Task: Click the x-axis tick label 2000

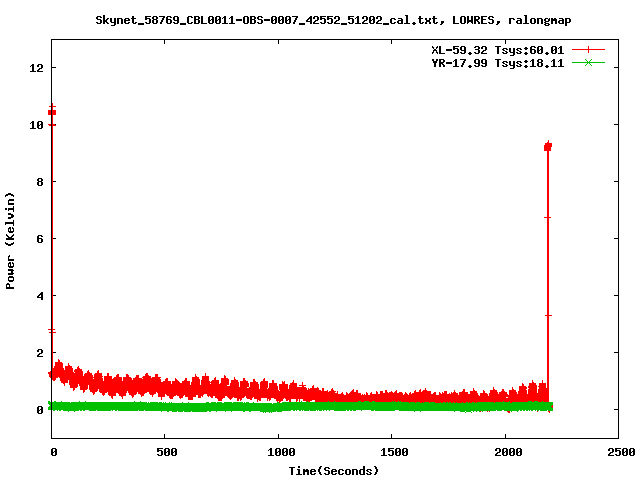Action: [508, 452]
